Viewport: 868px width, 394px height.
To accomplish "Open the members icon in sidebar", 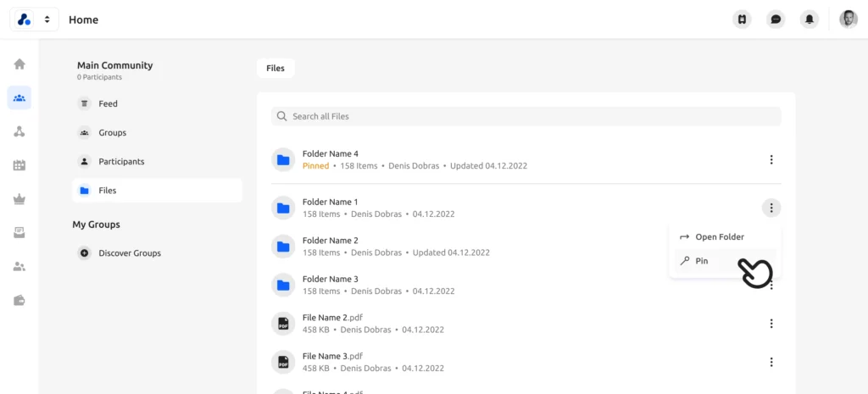I will 19,267.
